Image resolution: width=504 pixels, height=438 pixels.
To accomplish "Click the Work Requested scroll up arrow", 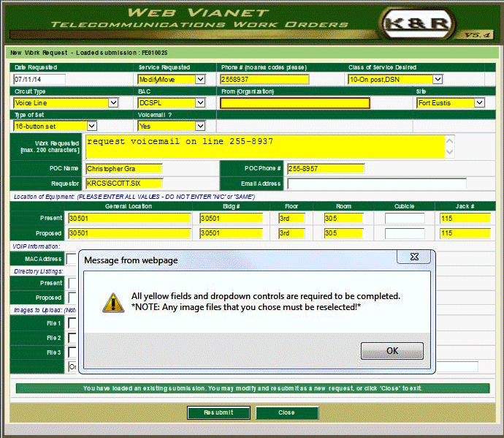I will pyautogui.click(x=450, y=141).
